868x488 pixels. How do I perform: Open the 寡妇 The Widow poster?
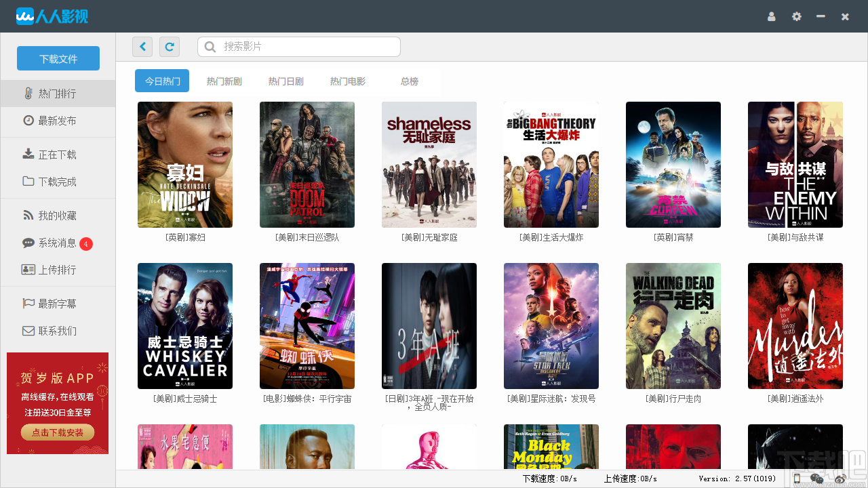(x=185, y=165)
